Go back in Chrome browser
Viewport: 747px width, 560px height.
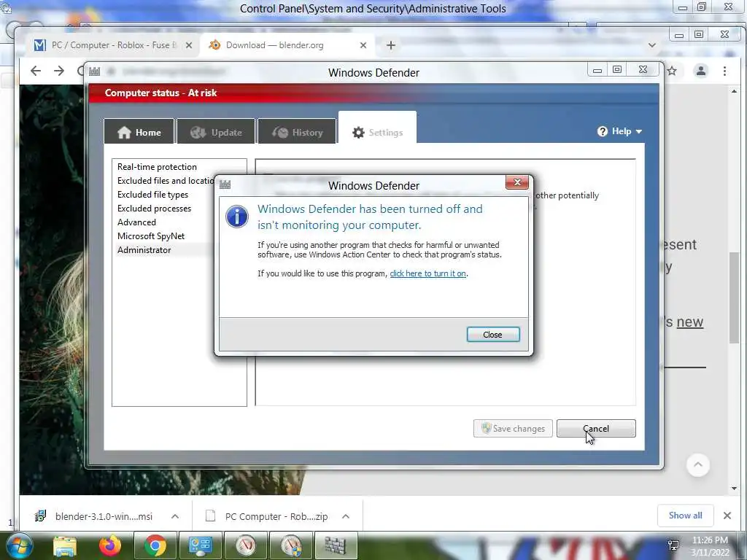pos(36,71)
